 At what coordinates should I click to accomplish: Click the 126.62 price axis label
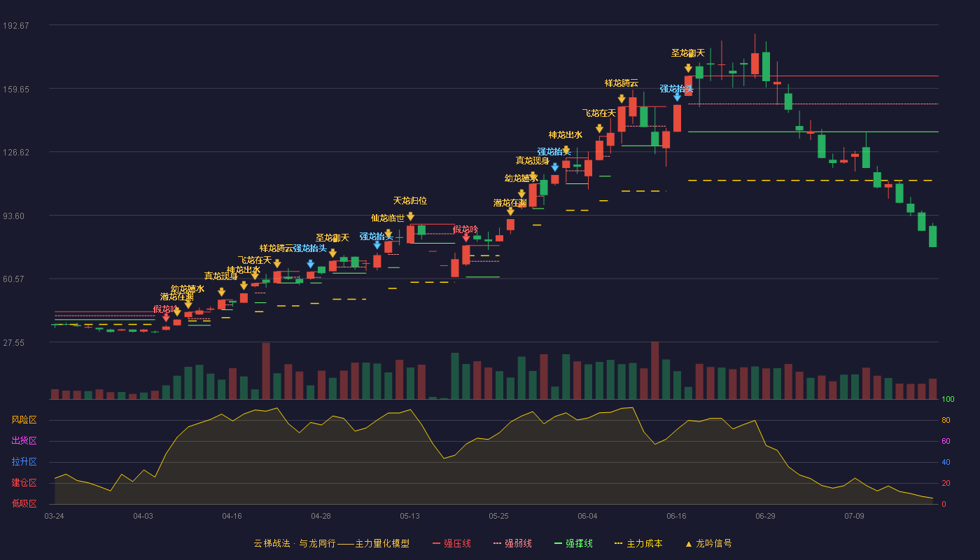pos(15,153)
